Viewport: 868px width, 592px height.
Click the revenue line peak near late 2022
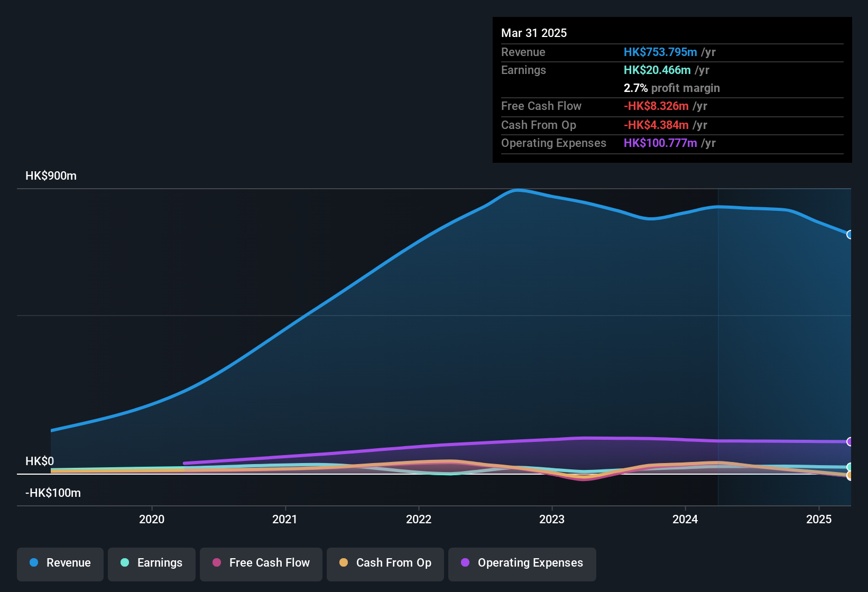click(x=518, y=190)
